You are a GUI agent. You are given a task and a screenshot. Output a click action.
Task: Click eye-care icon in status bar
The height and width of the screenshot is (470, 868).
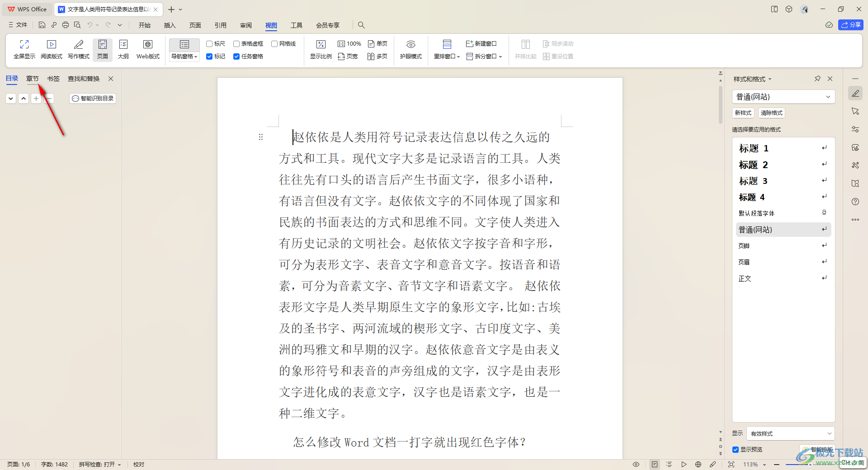(x=636, y=465)
